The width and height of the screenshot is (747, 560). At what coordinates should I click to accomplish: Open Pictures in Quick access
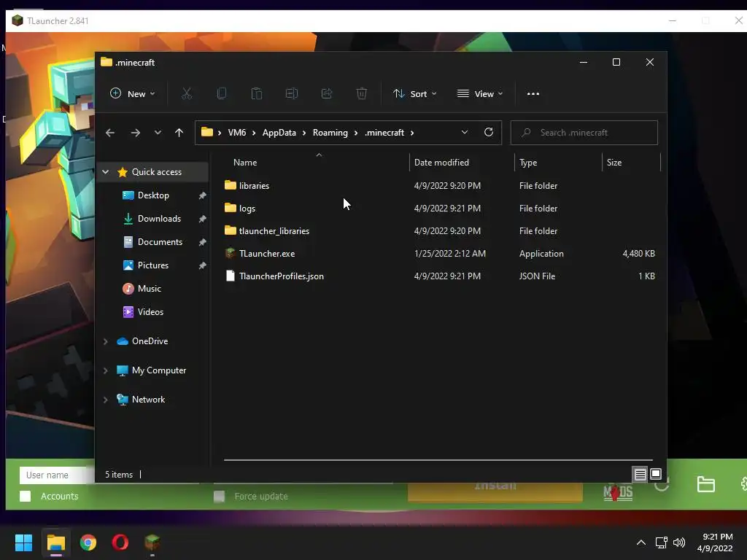point(153,265)
